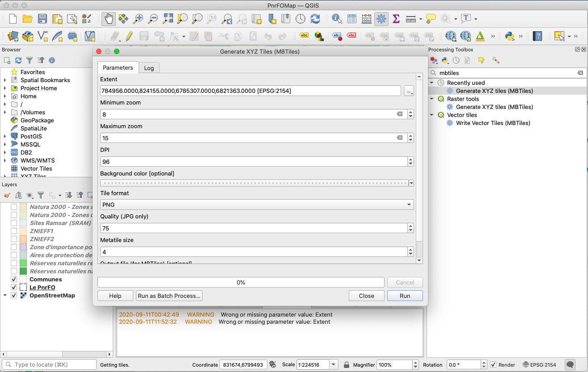588x372 pixels.
Task: Click the EPSG:2154 CRS button
Action: 540,364
